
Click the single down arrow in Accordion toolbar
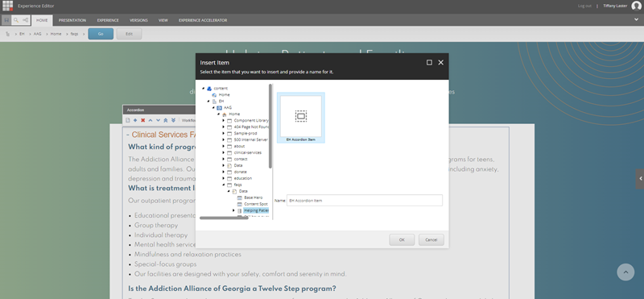pyautogui.click(x=158, y=120)
